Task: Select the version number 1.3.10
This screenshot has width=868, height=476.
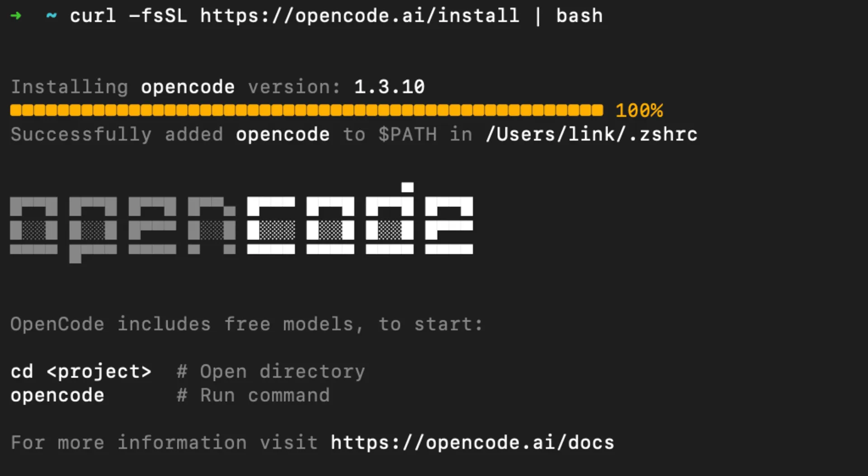Action: pos(389,86)
